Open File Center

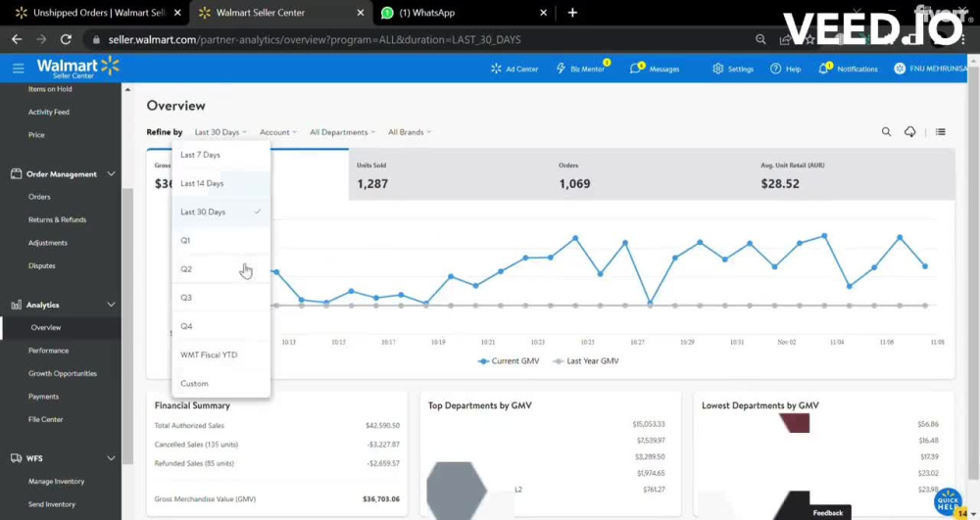tap(46, 419)
